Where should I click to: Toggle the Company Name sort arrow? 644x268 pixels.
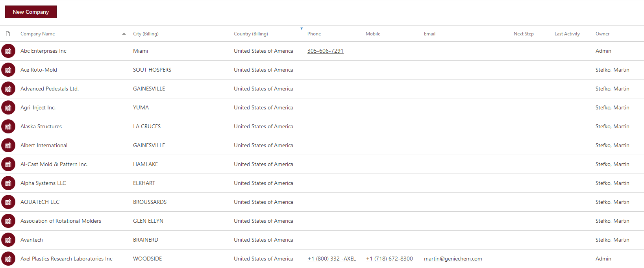(x=124, y=34)
